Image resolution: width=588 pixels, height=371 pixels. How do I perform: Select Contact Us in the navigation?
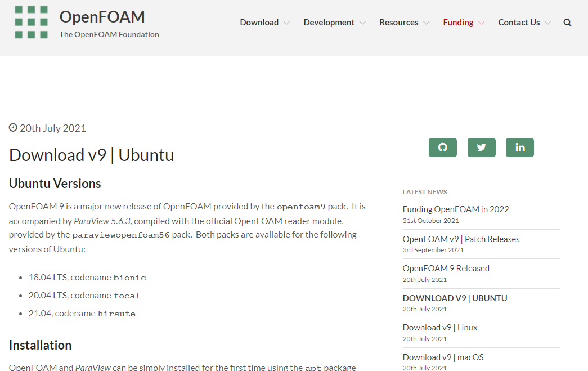point(519,22)
